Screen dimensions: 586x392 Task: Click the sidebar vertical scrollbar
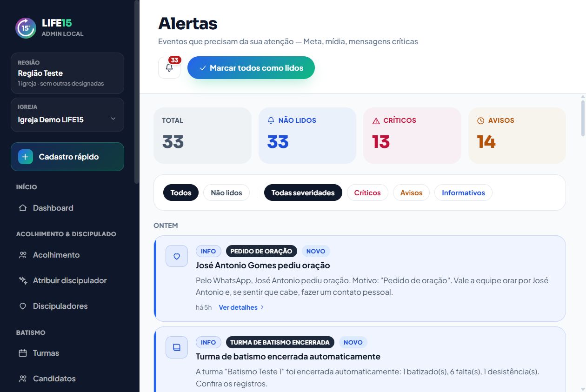coord(136,92)
